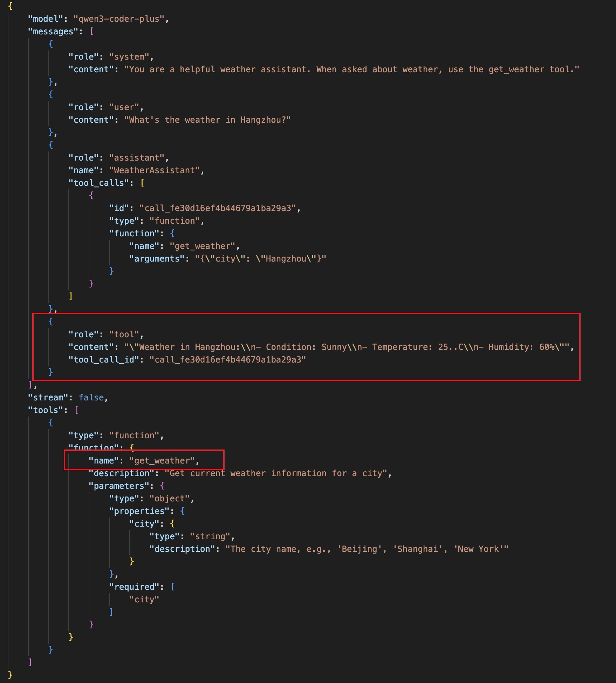The image size is (616, 683).
Task: Click the escaped Hangzhou city arguments string
Action: (260, 259)
